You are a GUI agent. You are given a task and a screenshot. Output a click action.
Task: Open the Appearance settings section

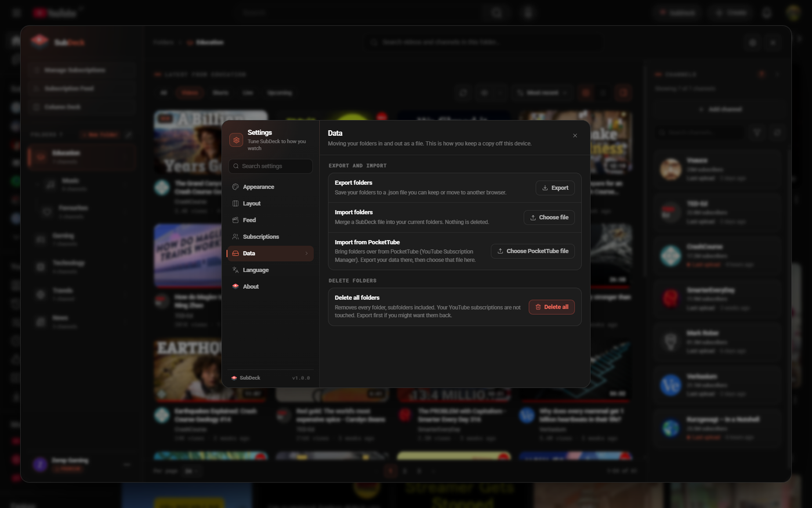click(270, 187)
